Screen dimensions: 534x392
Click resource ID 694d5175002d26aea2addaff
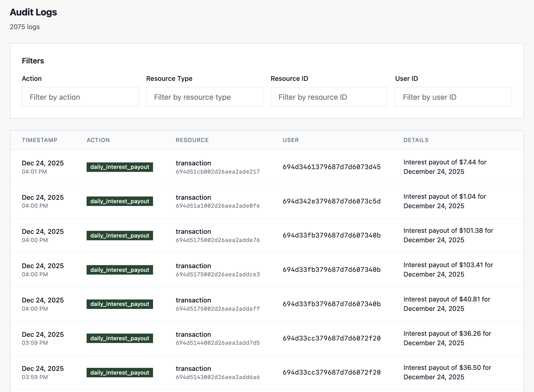[x=217, y=309]
